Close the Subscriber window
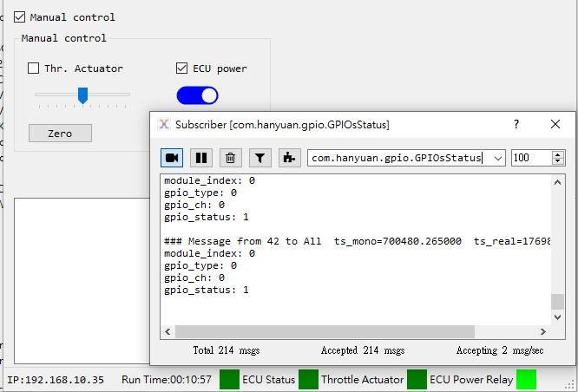 tap(555, 124)
